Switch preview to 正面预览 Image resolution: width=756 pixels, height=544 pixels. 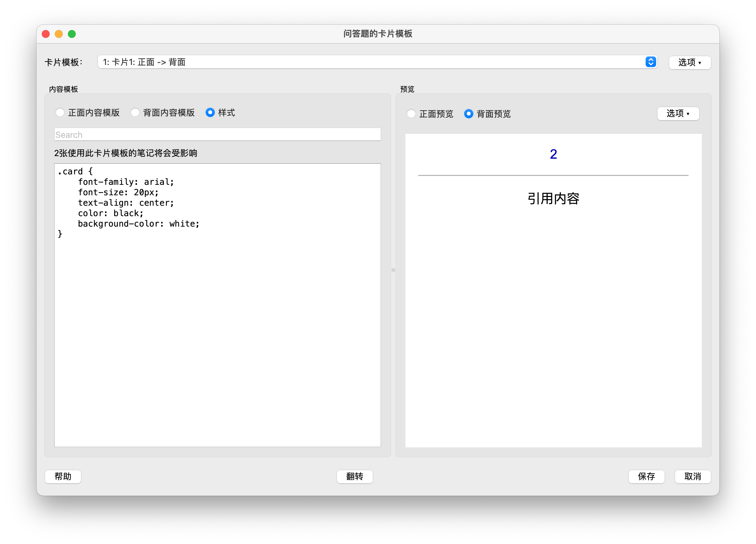[x=411, y=114]
